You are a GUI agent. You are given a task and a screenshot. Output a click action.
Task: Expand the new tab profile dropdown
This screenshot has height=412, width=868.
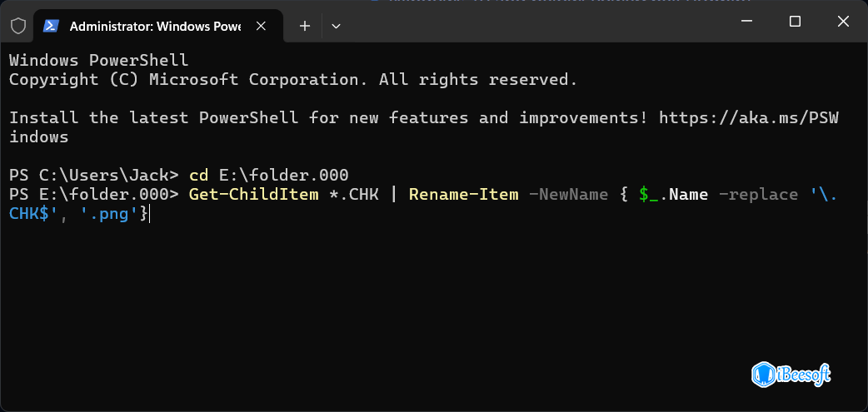[x=336, y=26]
